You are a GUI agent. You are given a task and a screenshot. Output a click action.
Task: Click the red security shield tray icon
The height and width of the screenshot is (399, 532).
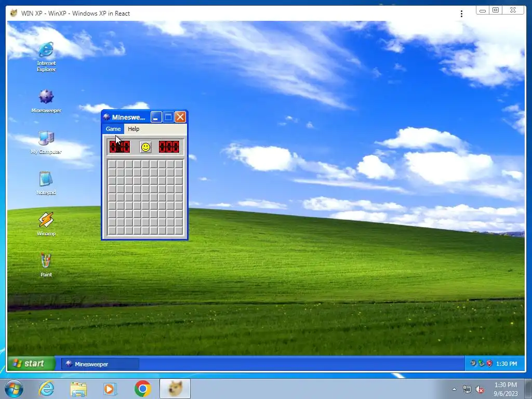pos(489,363)
